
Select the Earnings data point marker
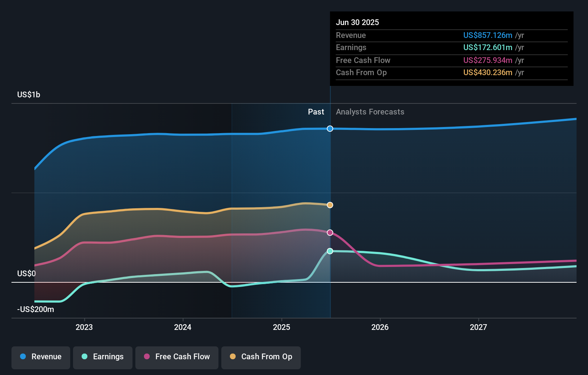330,251
